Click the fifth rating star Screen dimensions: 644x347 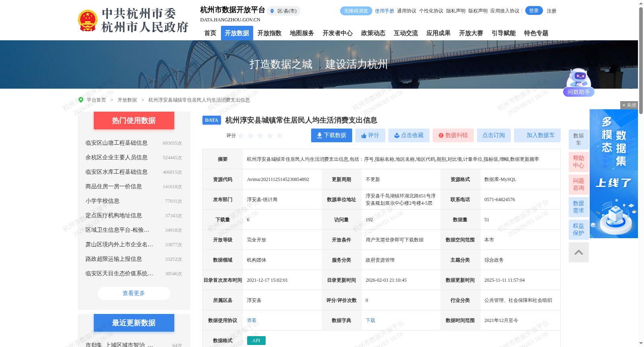[x=280, y=135]
